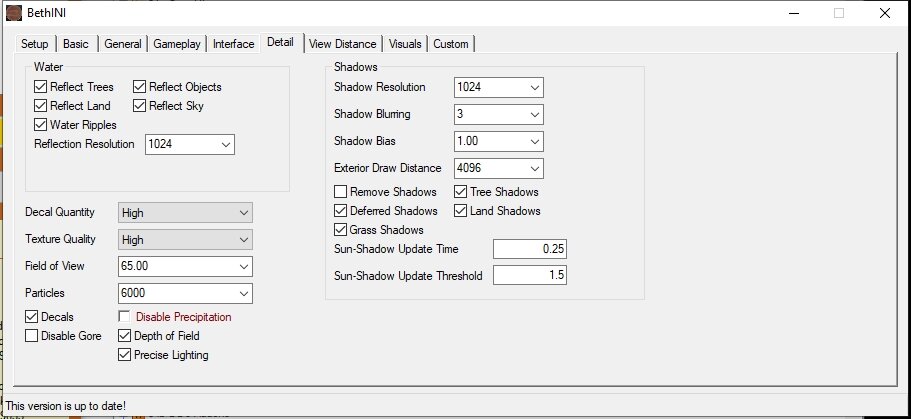This screenshot has width=911, height=419.
Task: Click the Water group label
Action: (48, 67)
